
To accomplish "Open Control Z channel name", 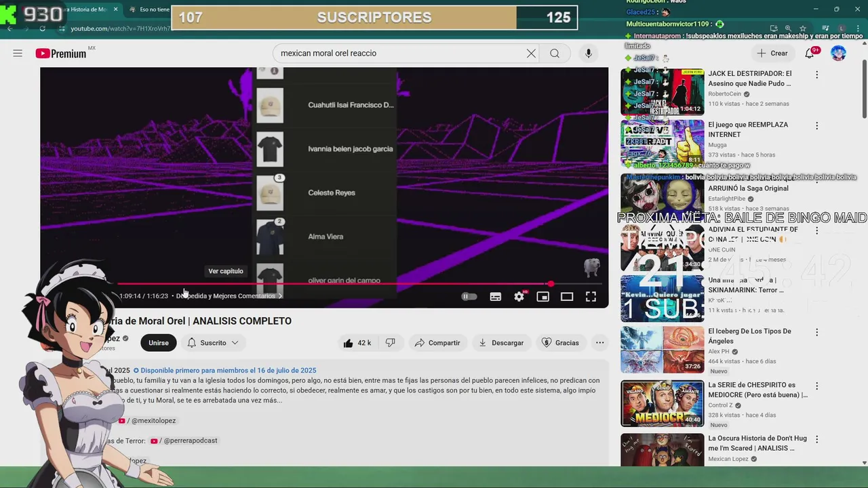I will (723, 405).
